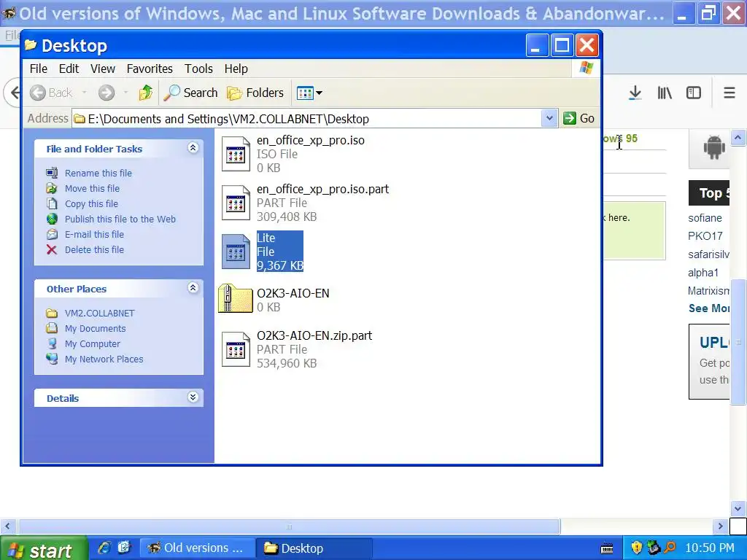Click the taskbar clock showing 10:50 PM

pyautogui.click(x=710, y=548)
